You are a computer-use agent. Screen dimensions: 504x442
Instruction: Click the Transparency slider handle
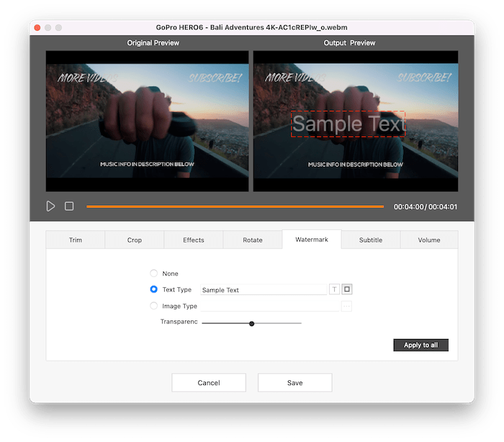tap(252, 323)
